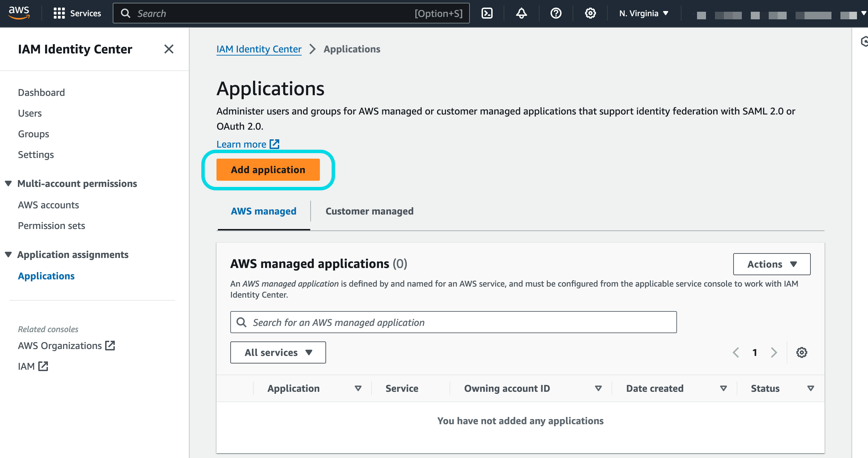Click the AWS apps grid menu icon
The height and width of the screenshot is (458, 868).
[59, 12]
